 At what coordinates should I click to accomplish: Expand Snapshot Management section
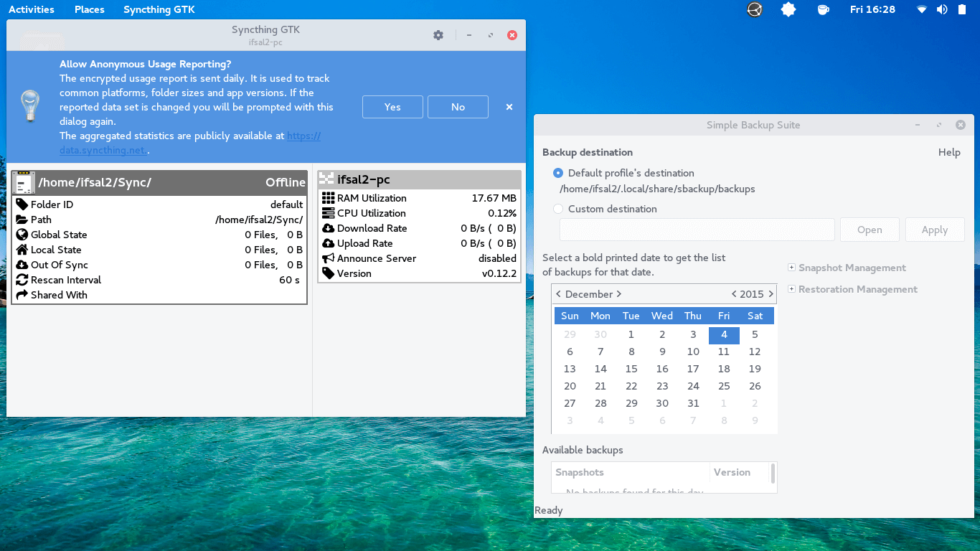(x=791, y=268)
